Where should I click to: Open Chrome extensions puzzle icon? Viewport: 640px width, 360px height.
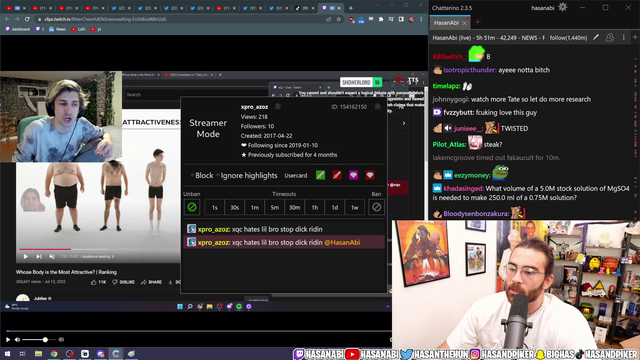coord(381,19)
